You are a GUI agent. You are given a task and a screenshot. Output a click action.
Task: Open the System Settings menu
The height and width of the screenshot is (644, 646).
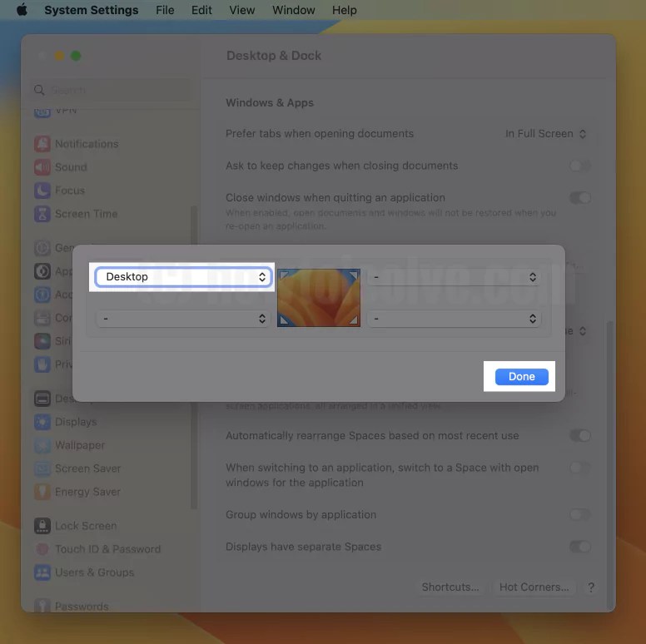[91, 10]
